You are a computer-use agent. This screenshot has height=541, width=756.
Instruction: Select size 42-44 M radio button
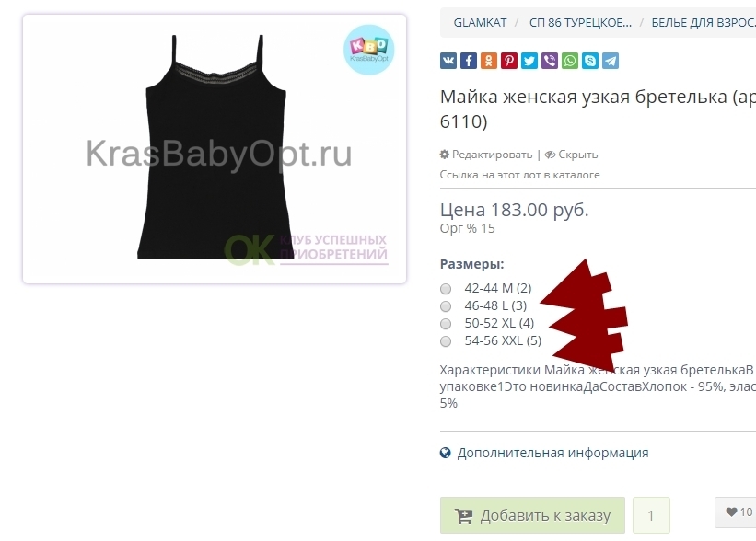[x=446, y=289]
